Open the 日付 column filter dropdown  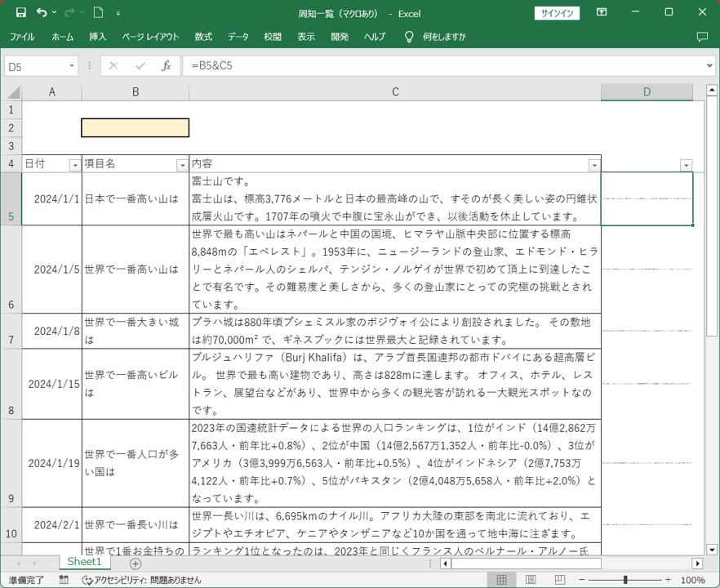(x=75, y=165)
